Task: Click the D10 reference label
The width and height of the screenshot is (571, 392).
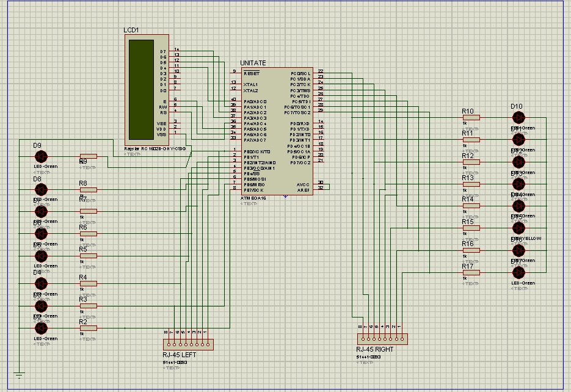Action: (x=517, y=106)
